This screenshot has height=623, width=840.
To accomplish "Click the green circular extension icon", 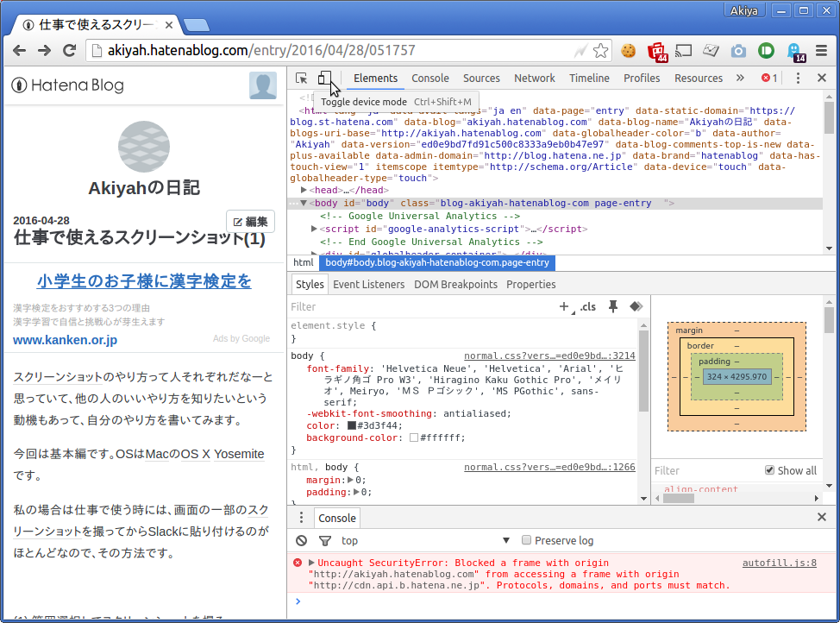I will click(x=766, y=50).
